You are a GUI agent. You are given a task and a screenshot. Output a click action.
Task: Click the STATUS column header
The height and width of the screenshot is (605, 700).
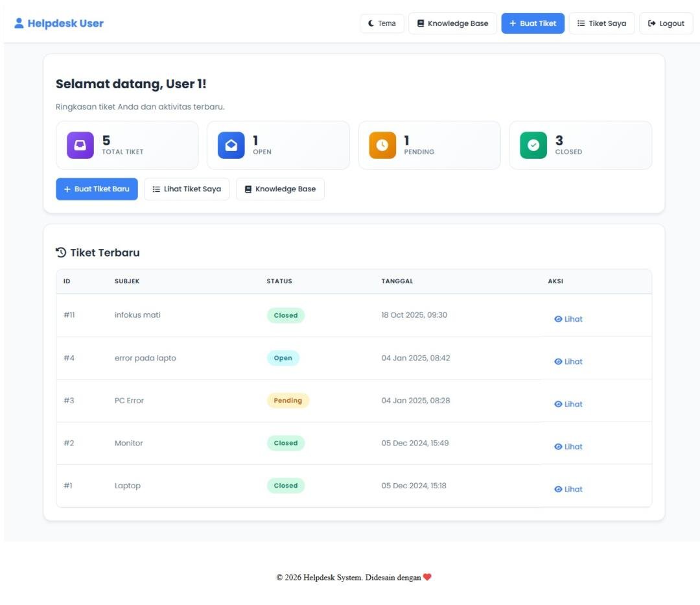[x=279, y=281]
